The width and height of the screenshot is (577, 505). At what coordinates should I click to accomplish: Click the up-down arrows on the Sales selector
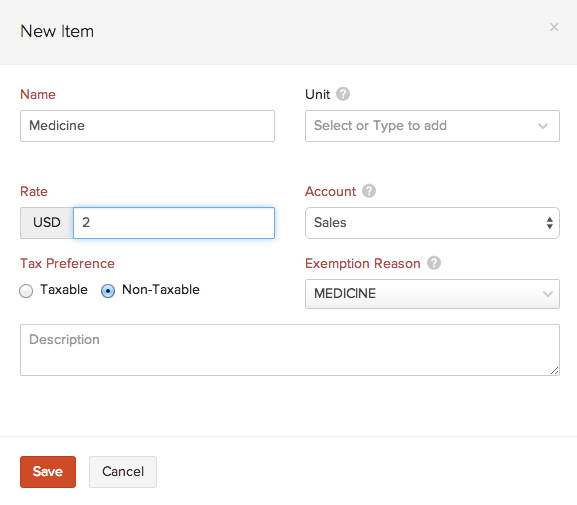(x=549, y=223)
